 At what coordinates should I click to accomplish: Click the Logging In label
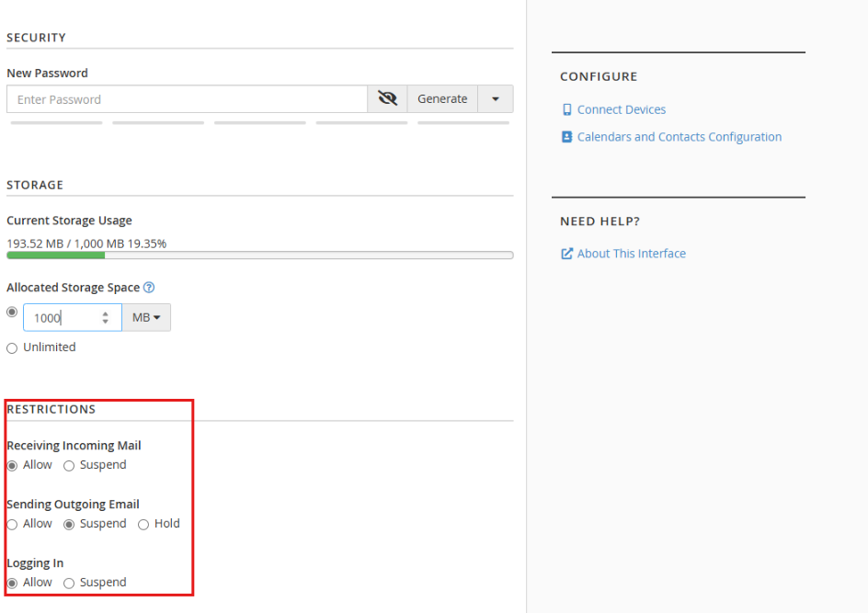[x=35, y=562]
